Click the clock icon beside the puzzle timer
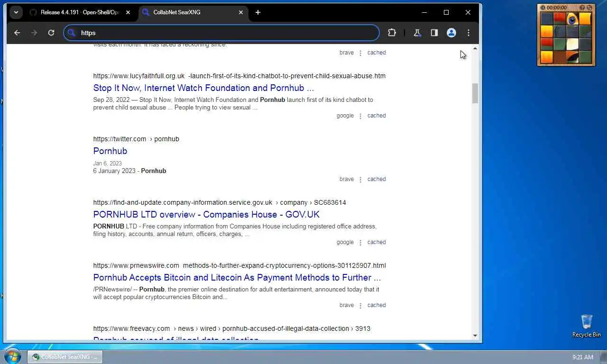The image size is (607, 364). [543, 8]
